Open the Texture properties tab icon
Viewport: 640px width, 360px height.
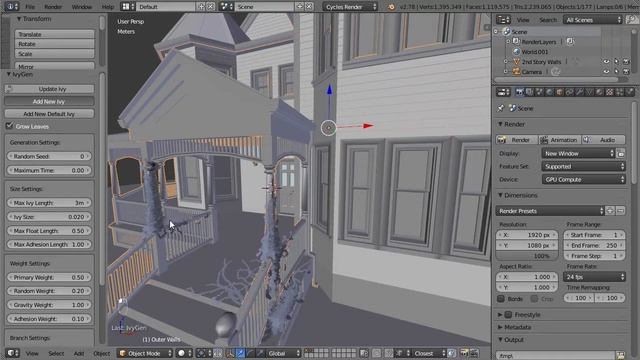[x=609, y=92]
